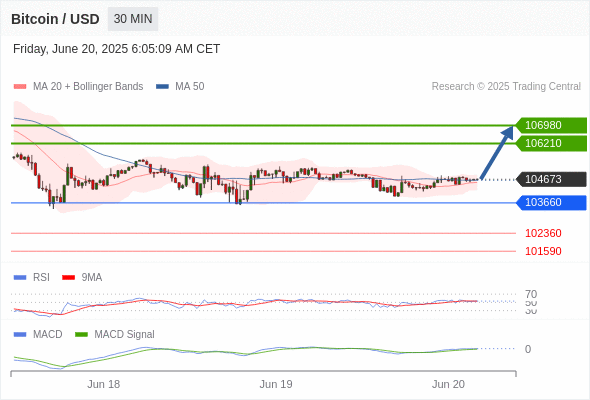Toggle the RSI legend entry

[x=32, y=277]
